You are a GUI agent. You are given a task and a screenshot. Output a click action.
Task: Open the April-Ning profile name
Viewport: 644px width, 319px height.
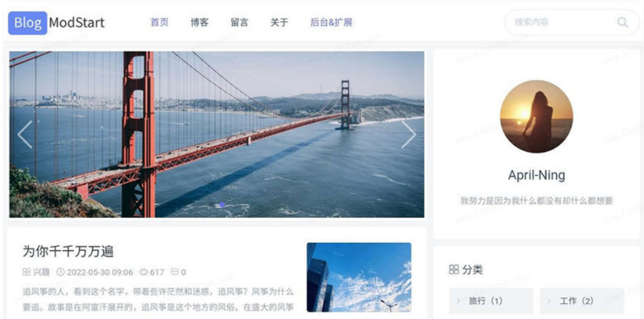coord(536,175)
